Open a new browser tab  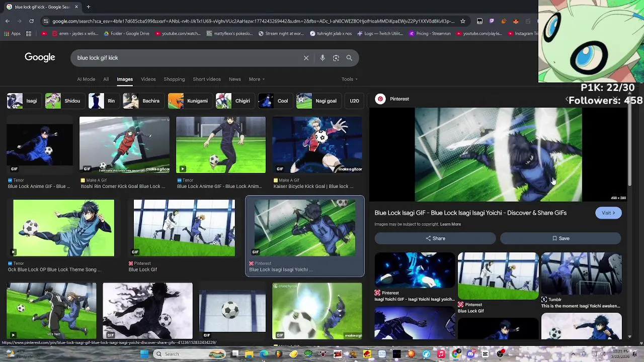88,7
